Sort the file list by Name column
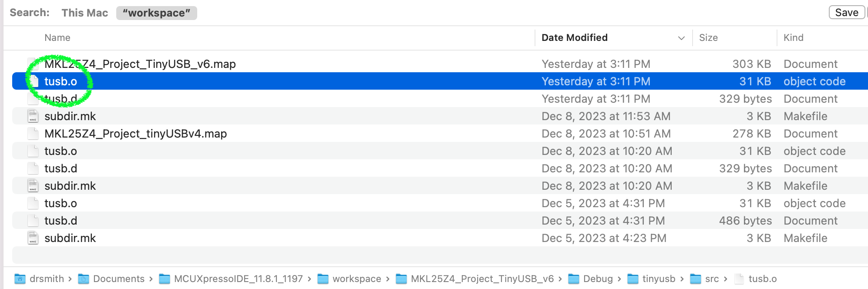 click(57, 38)
